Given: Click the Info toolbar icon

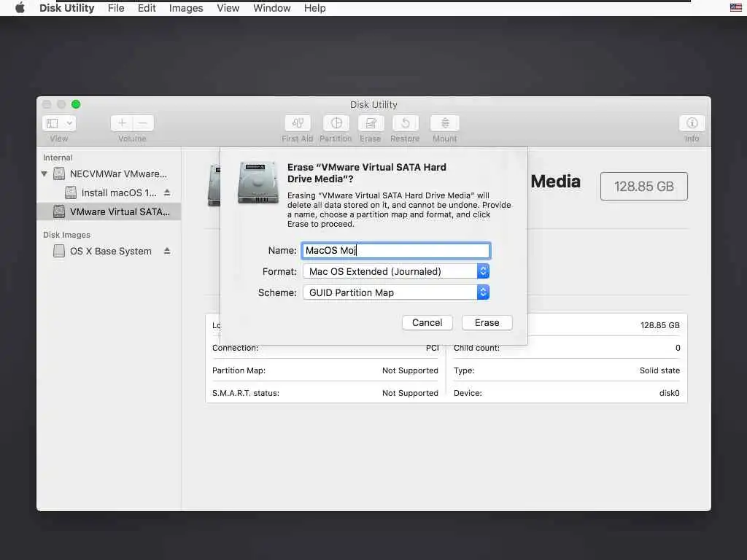Looking at the screenshot, I should tap(692, 123).
